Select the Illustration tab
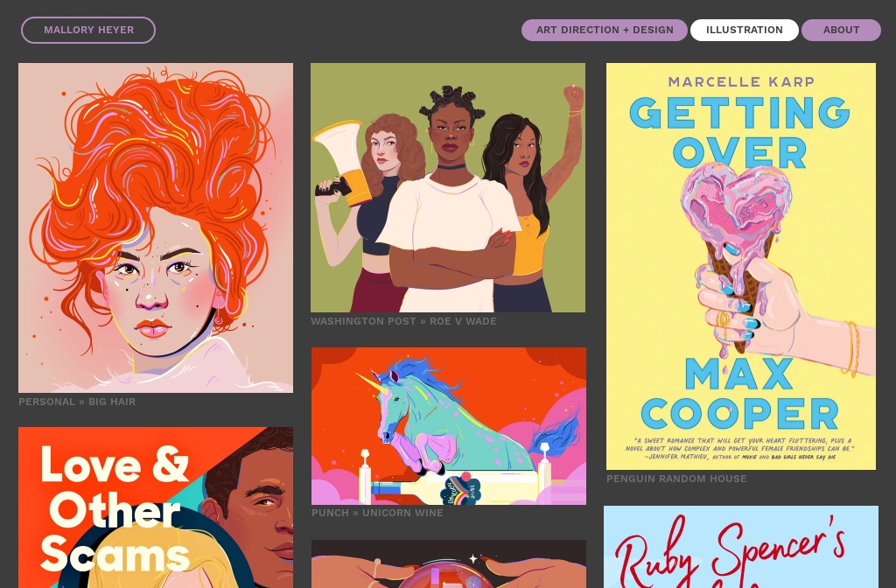Image resolution: width=896 pixels, height=588 pixels. [x=744, y=30]
